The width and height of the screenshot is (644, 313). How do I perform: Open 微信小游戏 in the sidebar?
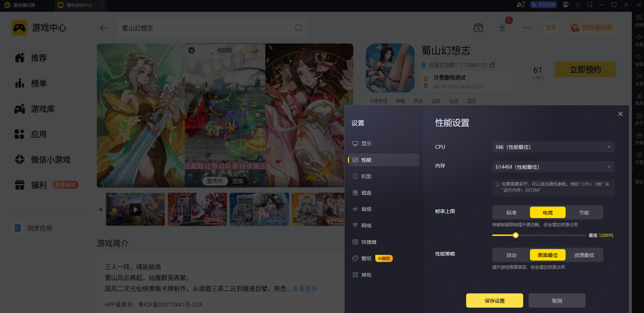tap(42, 160)
